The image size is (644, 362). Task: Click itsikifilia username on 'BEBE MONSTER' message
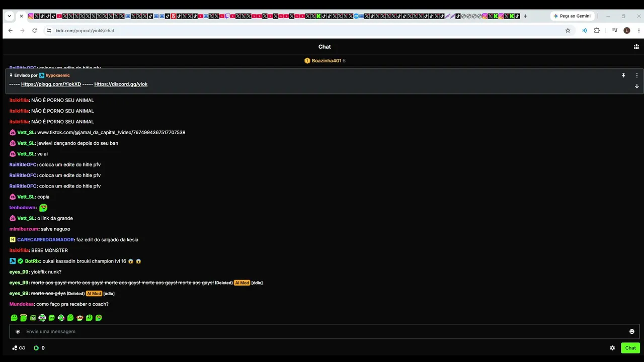pyautogui.click(x=19, y=250)
